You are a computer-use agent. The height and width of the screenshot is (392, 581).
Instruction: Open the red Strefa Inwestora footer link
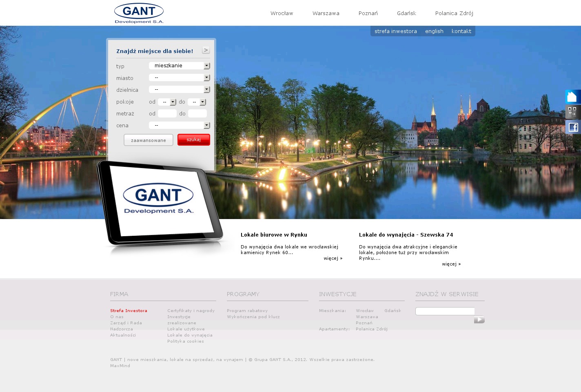(129, 311)
